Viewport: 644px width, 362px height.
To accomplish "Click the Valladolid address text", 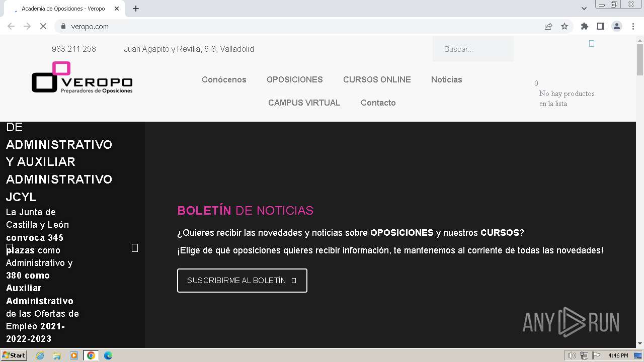I will pyautogui.click(x=189, y=49).
